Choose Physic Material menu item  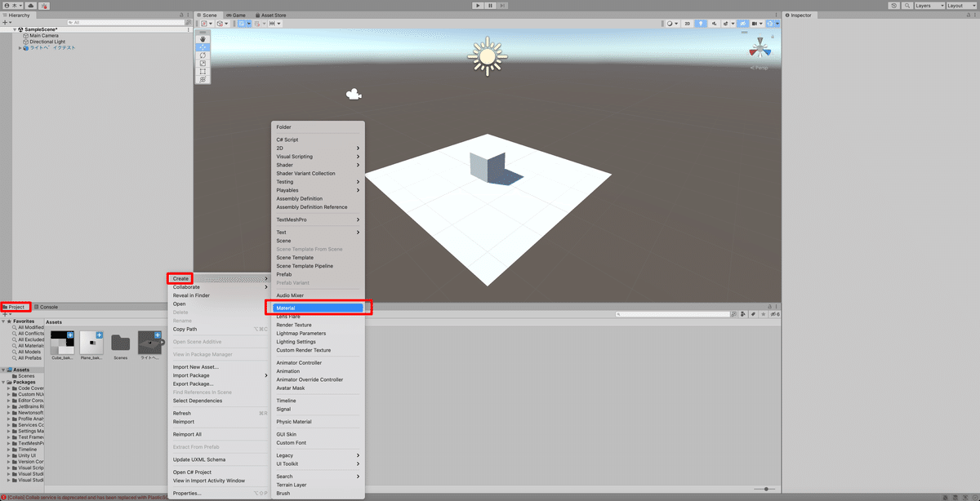pyautogui.click(x=318, y=422)
